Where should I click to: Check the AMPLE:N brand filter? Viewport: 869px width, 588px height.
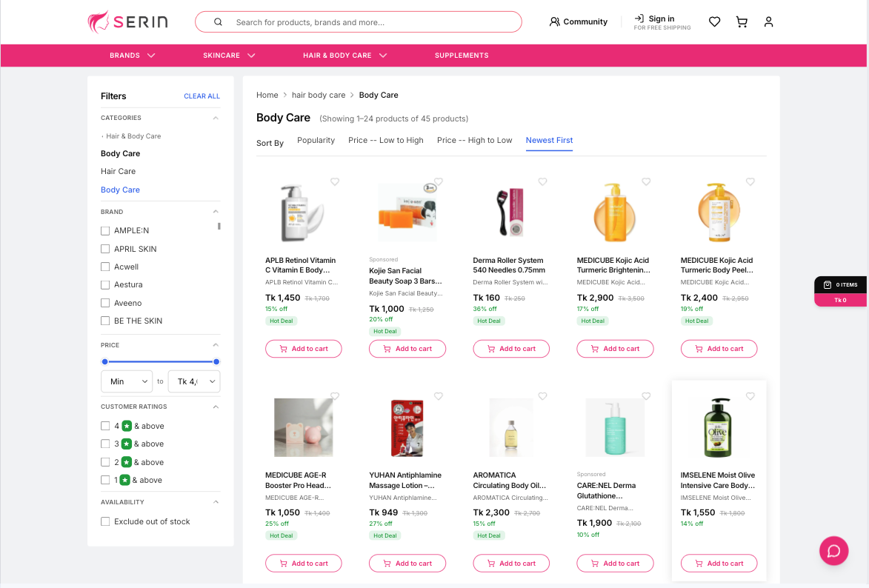pyautogui.click(x=105, y=230)
